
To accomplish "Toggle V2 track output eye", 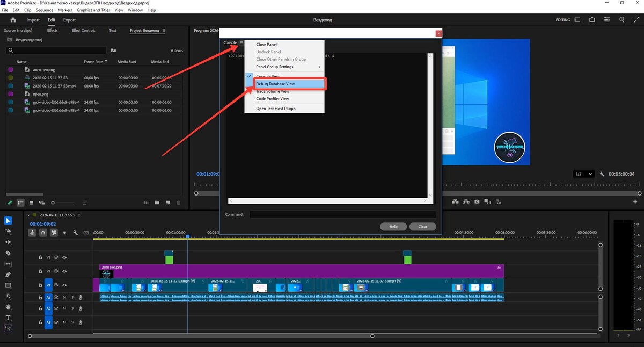I will point(64,271).
